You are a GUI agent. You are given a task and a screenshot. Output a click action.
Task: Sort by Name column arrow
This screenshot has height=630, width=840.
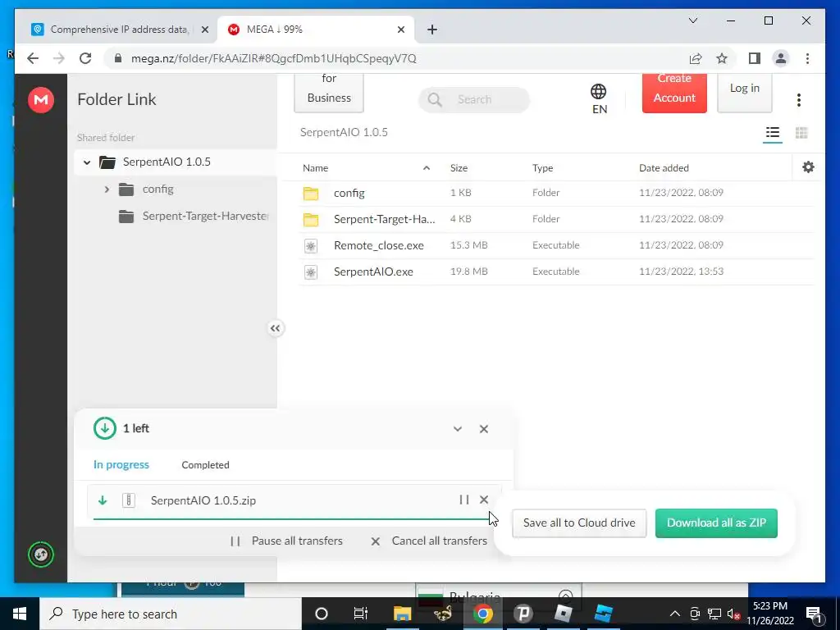[427, 168]
